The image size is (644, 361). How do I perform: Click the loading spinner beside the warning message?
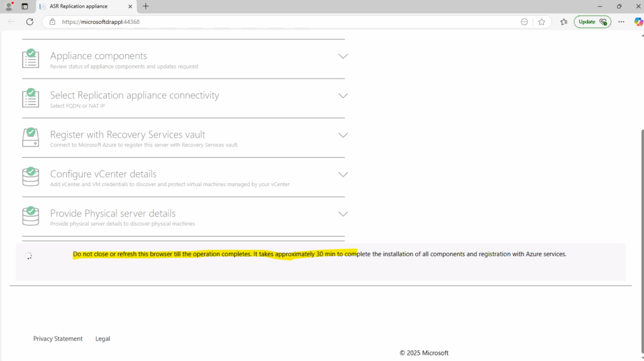click(x=29, y=256)
